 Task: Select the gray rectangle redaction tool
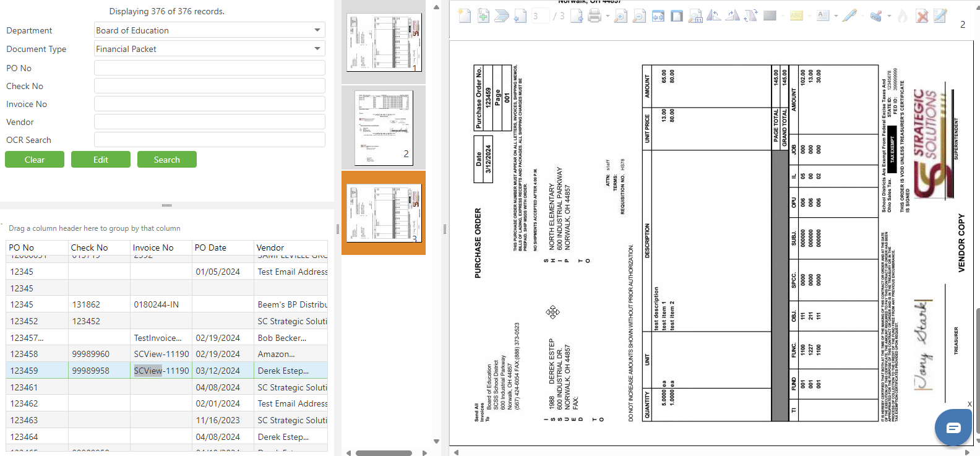[x=770, y=16]
